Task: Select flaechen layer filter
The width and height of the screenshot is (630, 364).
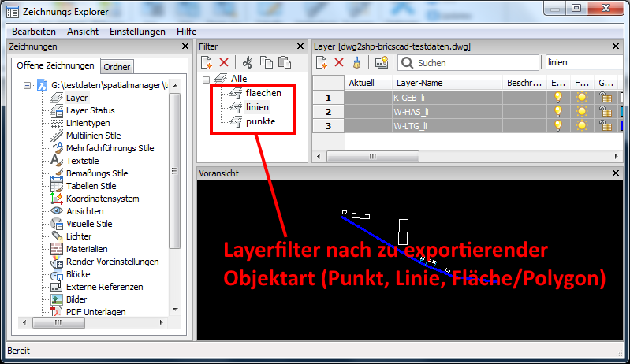Action: 263,93
